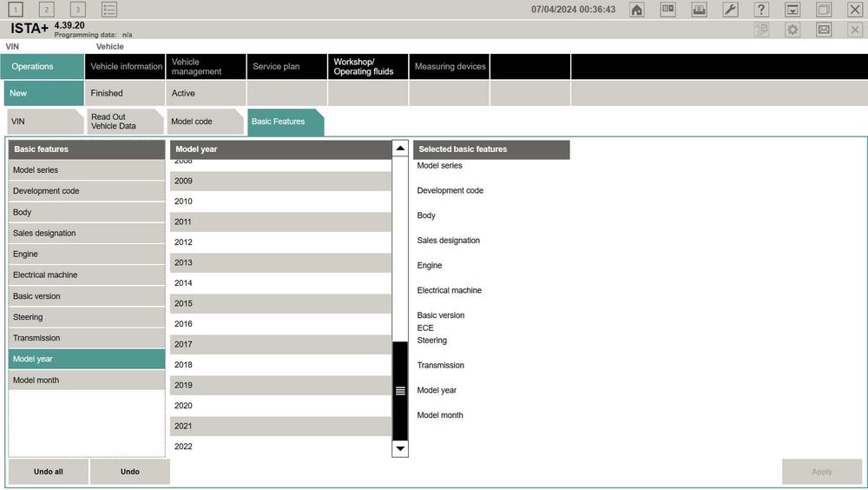Switch to the VIN step tab
Screen dimensions: 868x490
44,122
